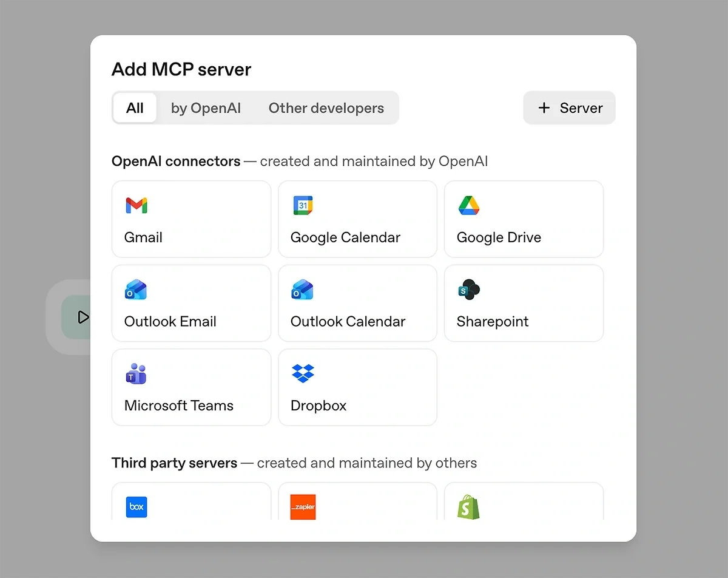This screenshot has width=728, height=578.
Task: Select the Google Calendar connector
Action: point(357,219)
